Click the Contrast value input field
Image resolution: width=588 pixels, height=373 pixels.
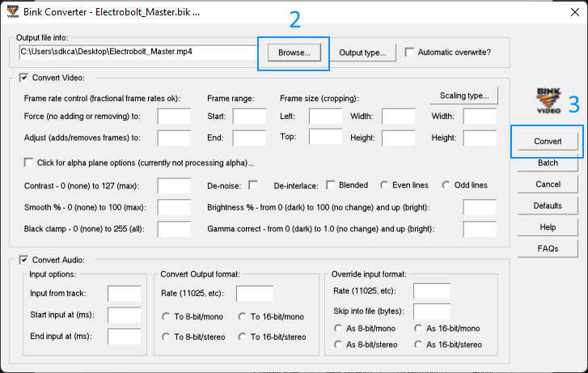point(174,186)
